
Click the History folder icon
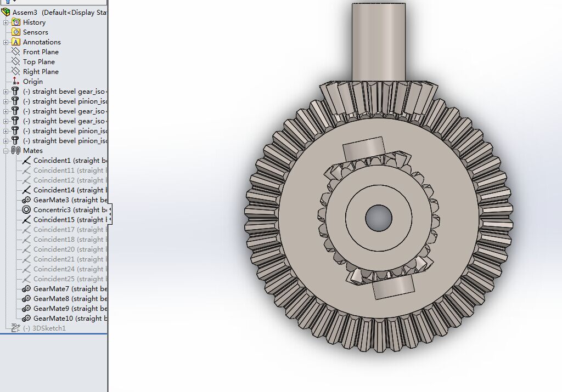[16, 22]
